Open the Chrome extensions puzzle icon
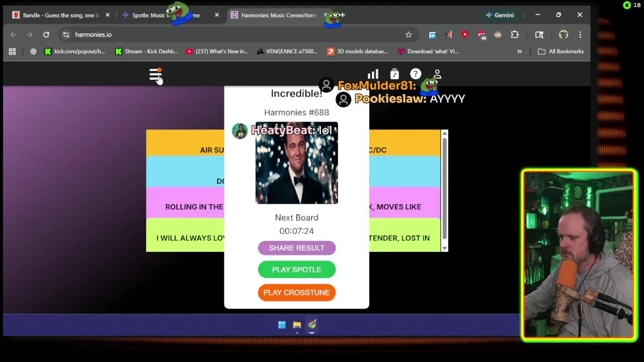Image resolution: width=644 pixels, height=362 pixels. pos(515,35)
